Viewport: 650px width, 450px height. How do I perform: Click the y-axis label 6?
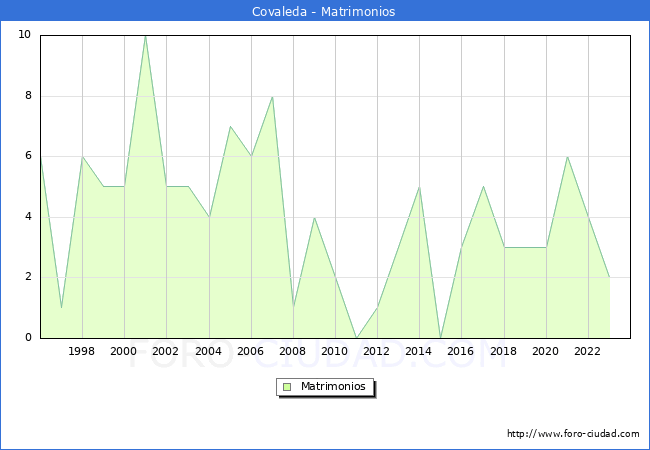click(28, 156)
